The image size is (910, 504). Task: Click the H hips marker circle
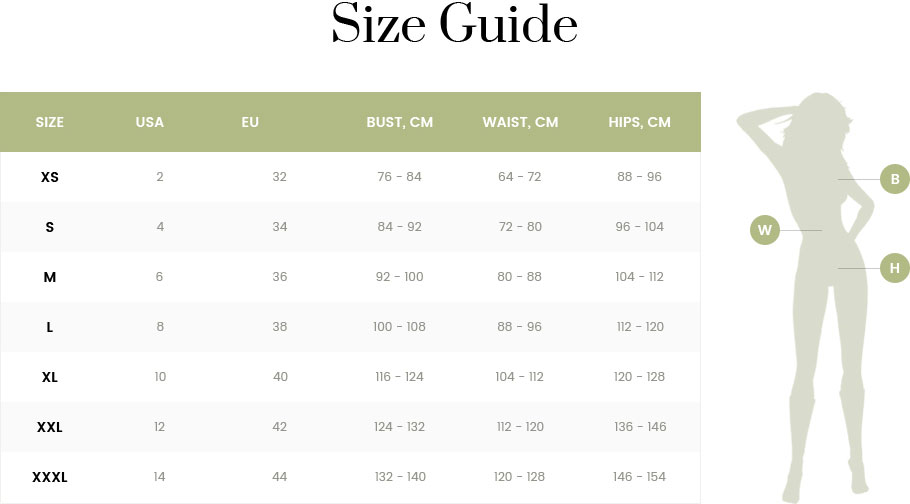895,268
